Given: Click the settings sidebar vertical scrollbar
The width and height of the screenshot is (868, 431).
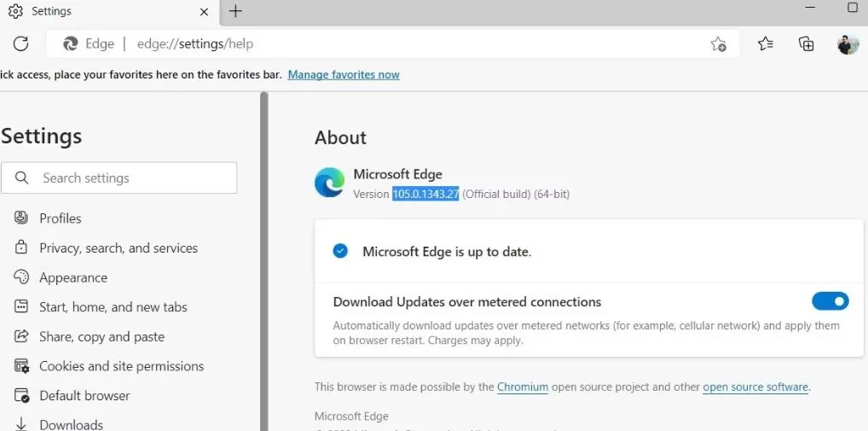Looking at the screenshot, I should 264,261.
